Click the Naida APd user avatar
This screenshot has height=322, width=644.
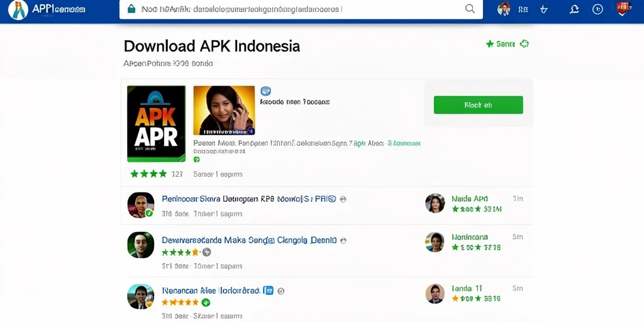pos(435,203)
